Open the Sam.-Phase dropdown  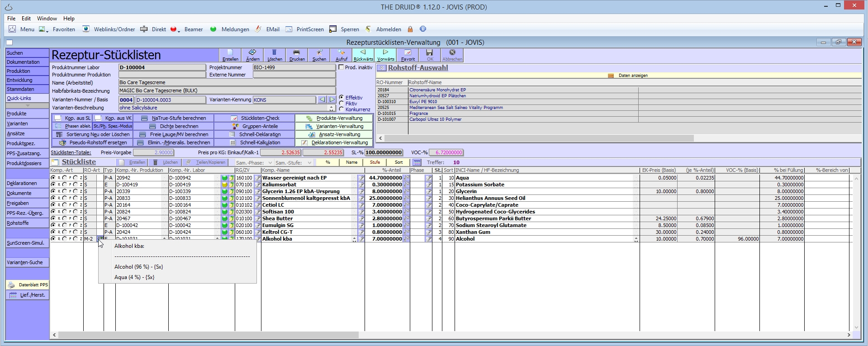coord(270,163)
